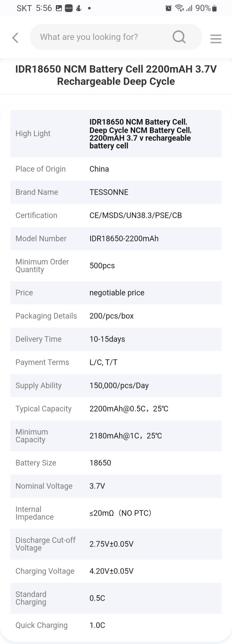The width and height of the screenshot is (232, 644).
Task: Tap the gallery notification icon
Action: (59, 8)
